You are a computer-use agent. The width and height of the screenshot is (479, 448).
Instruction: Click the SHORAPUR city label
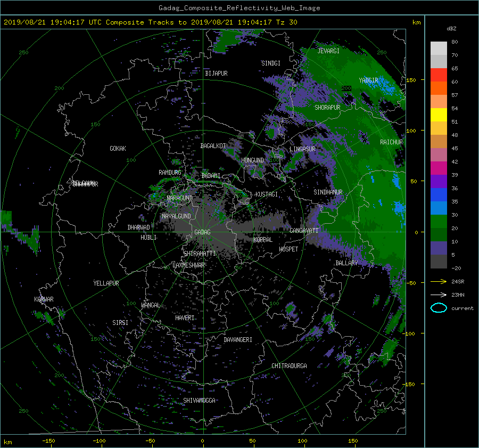(x=327, y=108)
